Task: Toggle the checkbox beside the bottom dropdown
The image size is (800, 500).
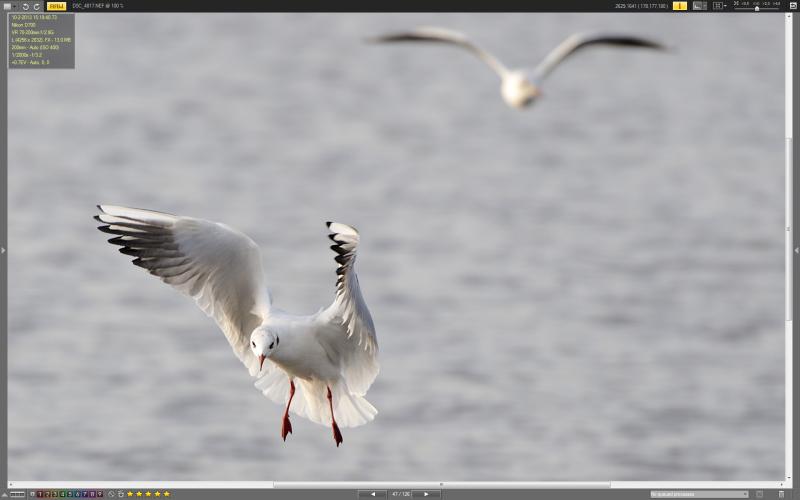Action: 759,494
